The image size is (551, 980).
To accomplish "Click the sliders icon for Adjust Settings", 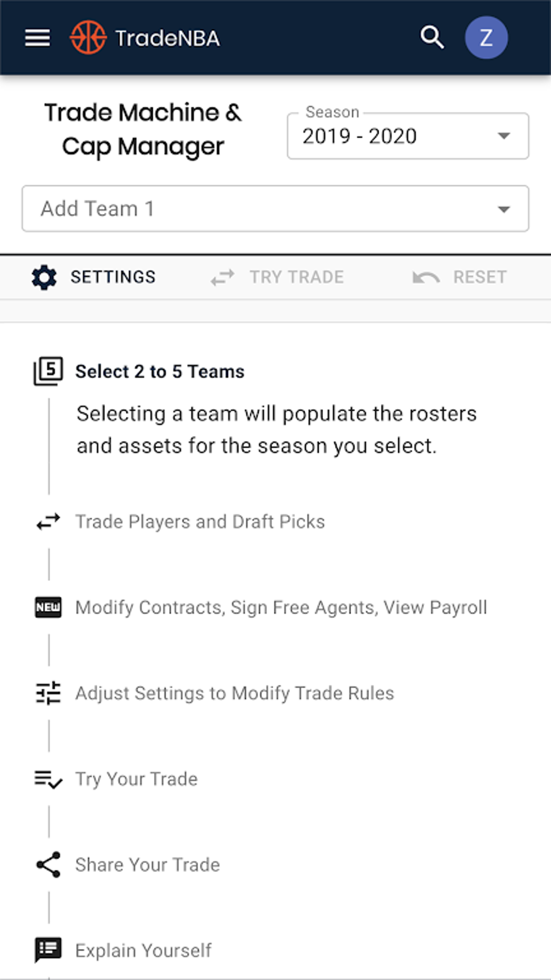I will click(x=48, y=693).
